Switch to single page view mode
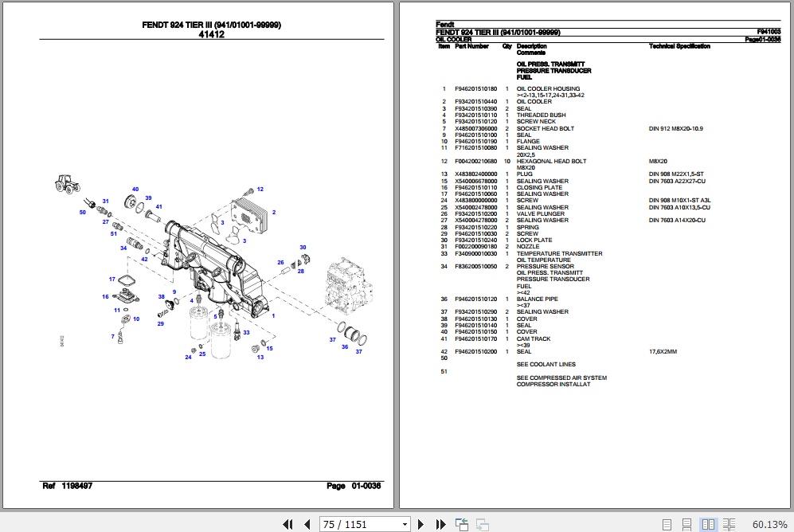Viewport: 794px width, 532px height. [667, 524]
